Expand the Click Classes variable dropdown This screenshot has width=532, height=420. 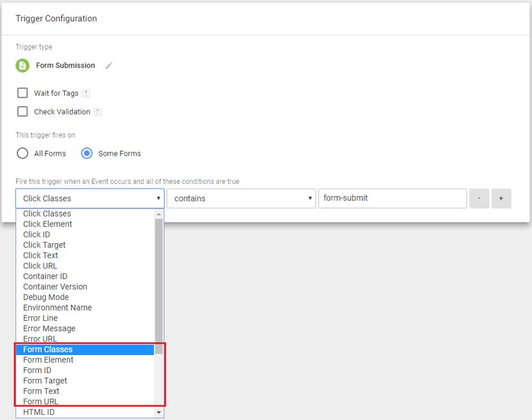pyautogui.click(x=90, y=199)
